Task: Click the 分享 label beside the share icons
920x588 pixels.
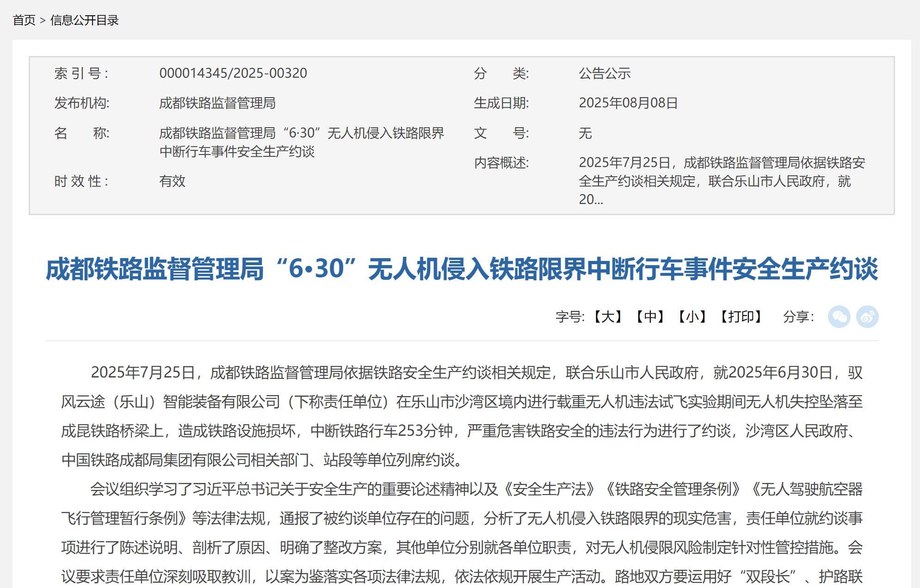Action: pyautogui.click(x=798, y=317)
